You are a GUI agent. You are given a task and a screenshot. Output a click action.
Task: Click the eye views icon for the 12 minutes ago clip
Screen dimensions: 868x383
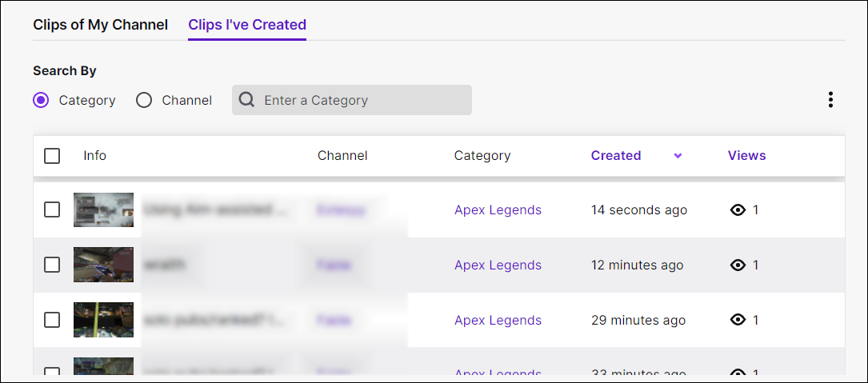point(738,265)
